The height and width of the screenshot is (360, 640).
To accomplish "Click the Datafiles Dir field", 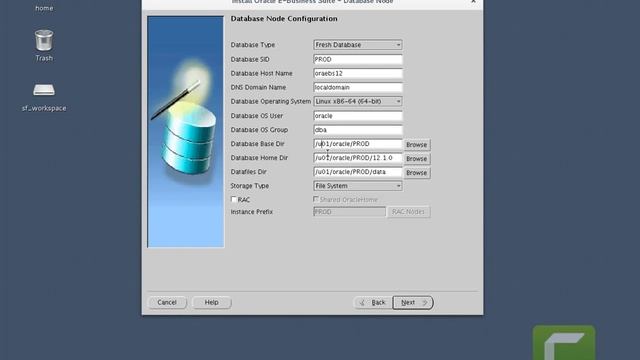I will click(358, 172).
